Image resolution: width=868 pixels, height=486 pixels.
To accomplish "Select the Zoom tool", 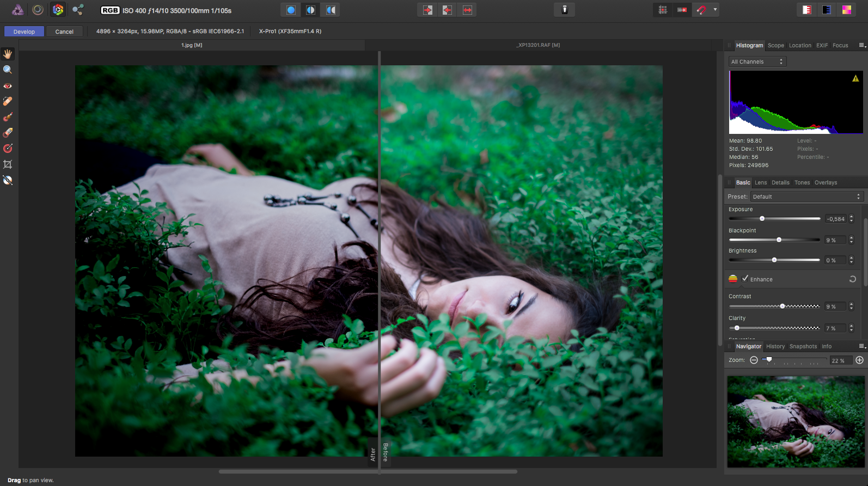I will pyautogui.click(x=8, y=70).
